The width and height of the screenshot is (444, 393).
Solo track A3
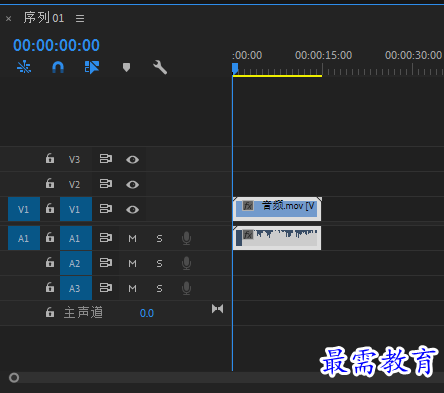point(159,288)
